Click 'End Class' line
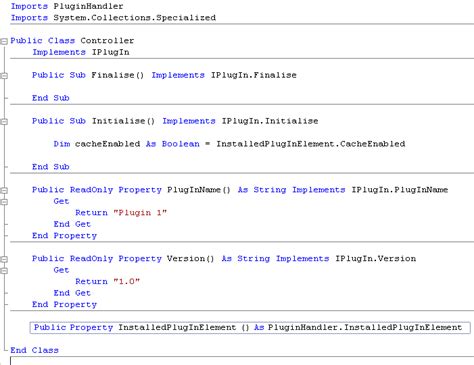 tap(34, 350)
